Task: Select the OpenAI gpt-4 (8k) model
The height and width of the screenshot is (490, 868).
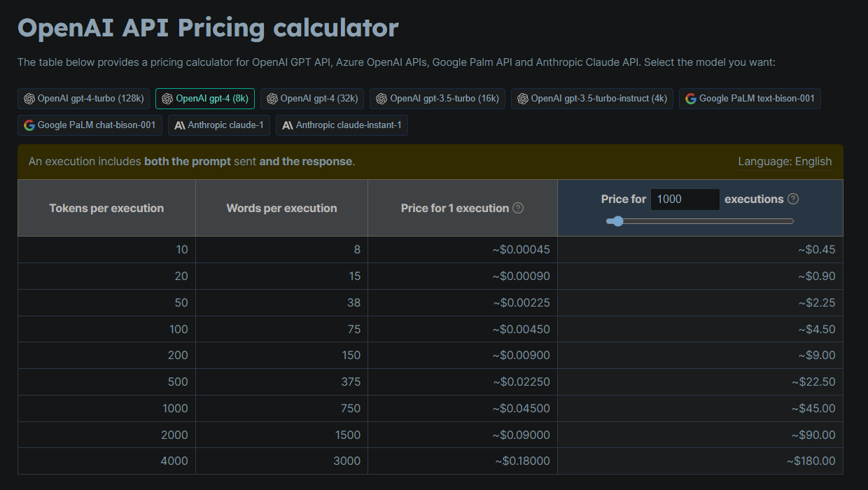Action: click(204, 99)
